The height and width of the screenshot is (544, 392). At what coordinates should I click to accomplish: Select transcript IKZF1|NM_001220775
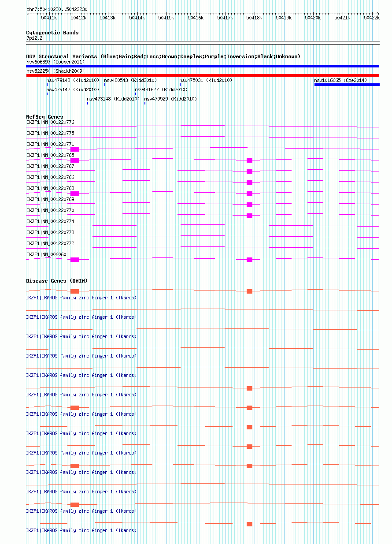pos(51,133)
